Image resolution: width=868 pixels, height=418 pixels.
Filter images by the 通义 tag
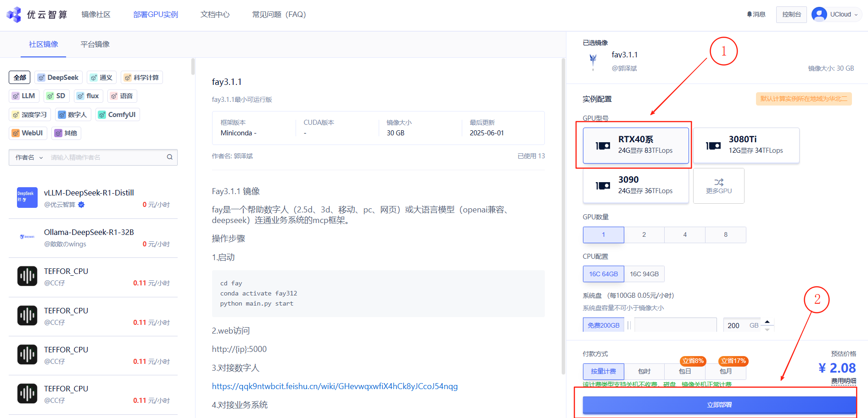point(101,78)
